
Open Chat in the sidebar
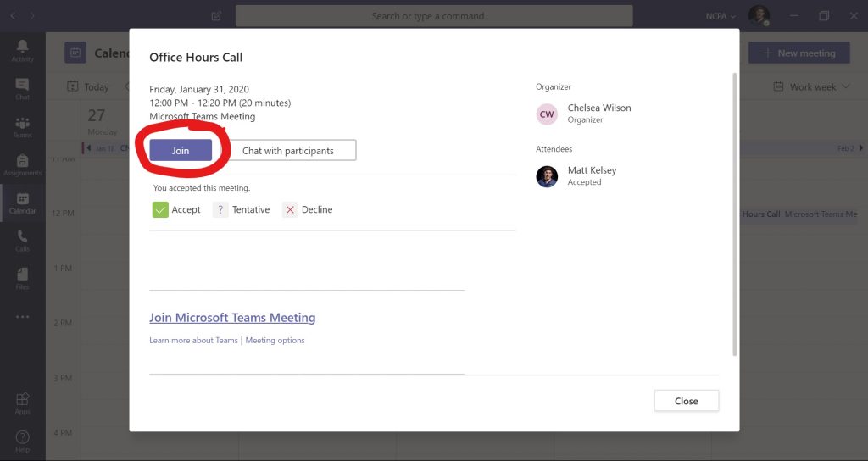[22, 88]
